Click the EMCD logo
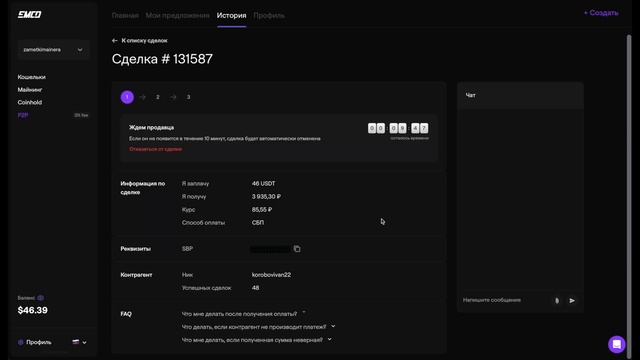This screenshot has width=640, height=360. [29, 15]
